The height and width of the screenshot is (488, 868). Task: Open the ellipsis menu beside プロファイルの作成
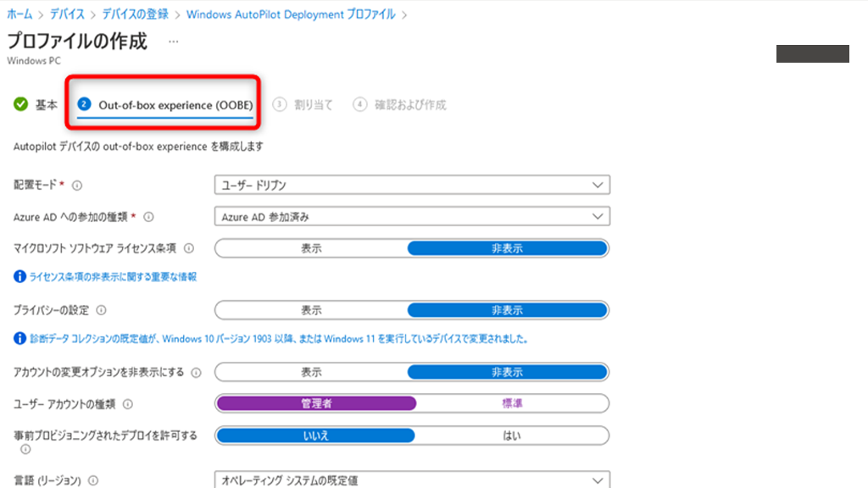point(173,42)
